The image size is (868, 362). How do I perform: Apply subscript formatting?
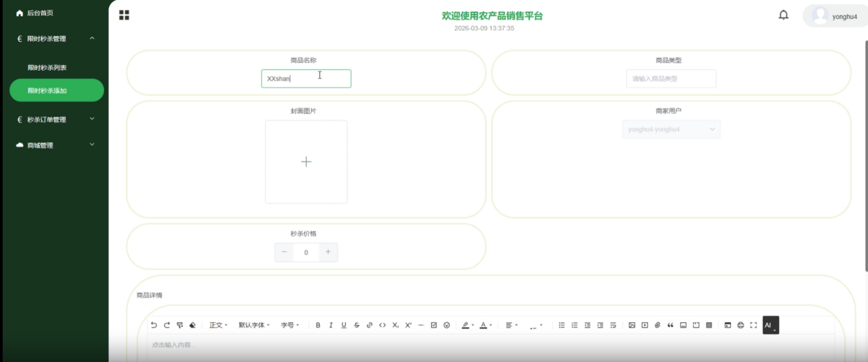[x=395, y=325]
